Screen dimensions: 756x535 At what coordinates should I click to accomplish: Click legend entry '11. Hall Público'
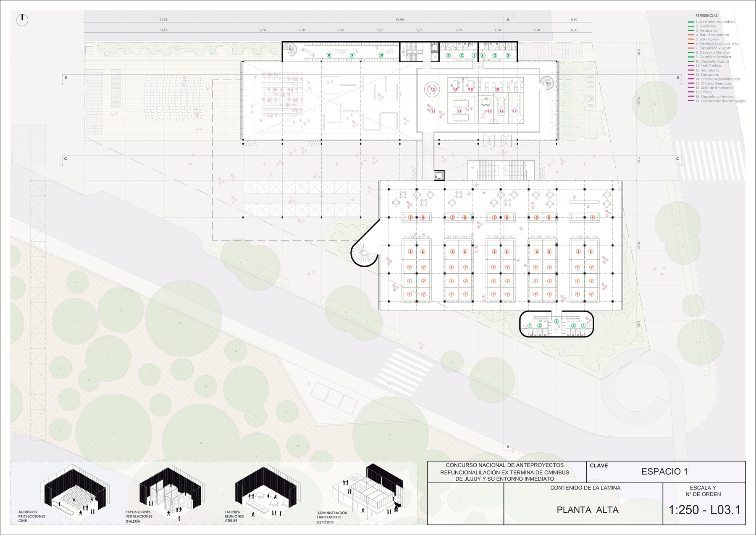[x=708, y=66]
